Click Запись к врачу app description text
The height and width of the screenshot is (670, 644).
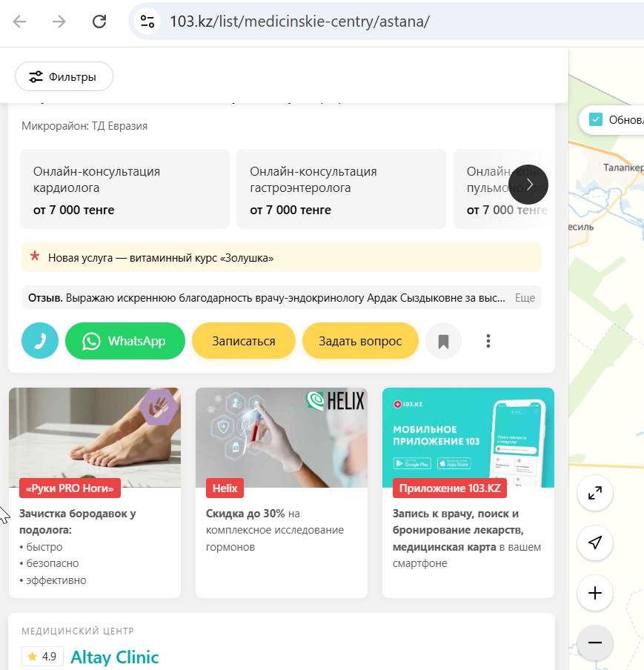pyautogui.click(x=467, y=538)
